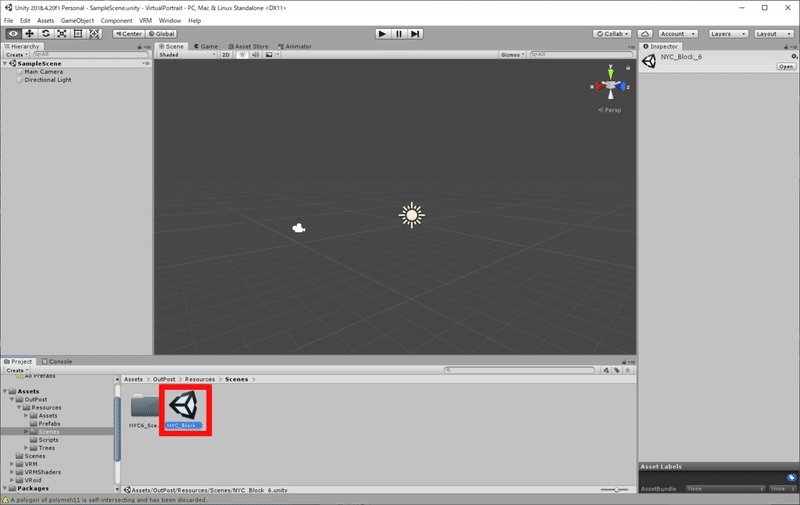This screenshot has height=505, width=800.
Task: Switch to the Game tab
Action: coord(206,46)
